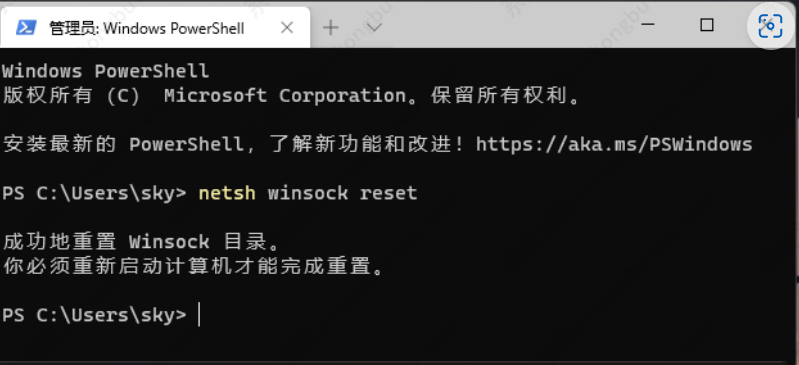Viewport: 799px width, 365px height.
Task: Click the 你必须重新启动计算机 message line
Action: pyautogui.click(x=194, y=266)
